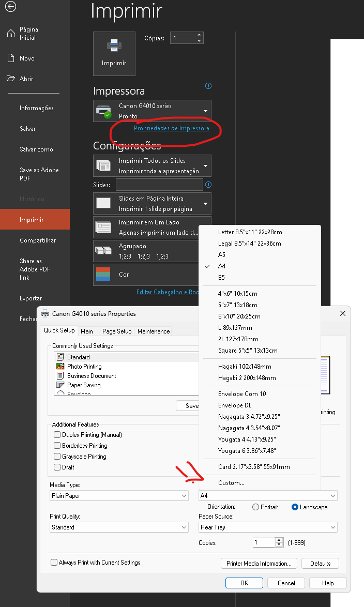Close the Canon G4010 Properties dialog
Viewport: 364px width, 607px height.
343,313
